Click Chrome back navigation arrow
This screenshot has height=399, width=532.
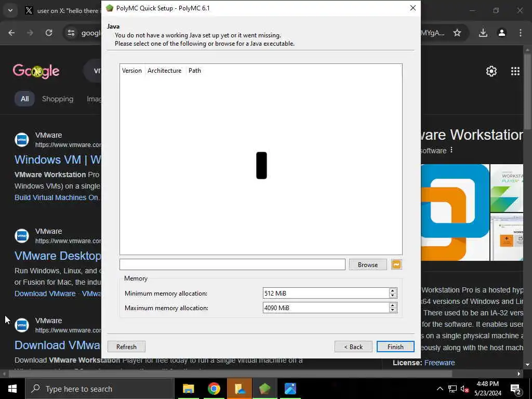11,33
